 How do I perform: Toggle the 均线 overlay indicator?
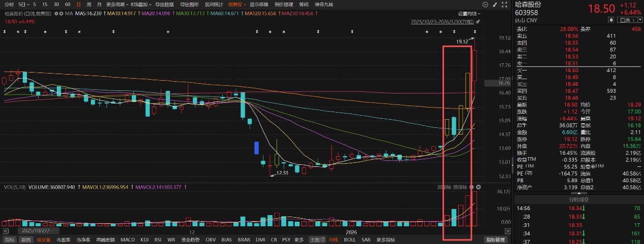(x=333, y=240)
